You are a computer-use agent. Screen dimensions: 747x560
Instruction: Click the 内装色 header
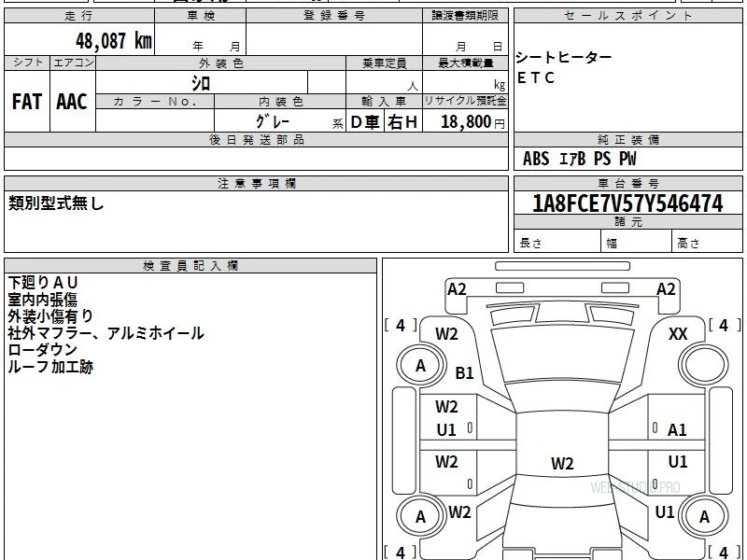(280, 102)
